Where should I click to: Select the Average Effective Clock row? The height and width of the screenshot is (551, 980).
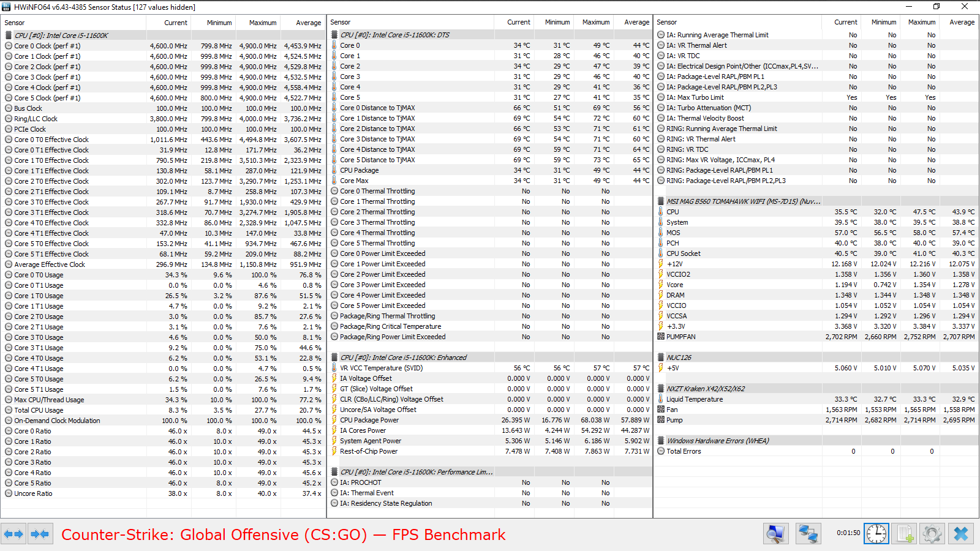click(x=164, y=264)
